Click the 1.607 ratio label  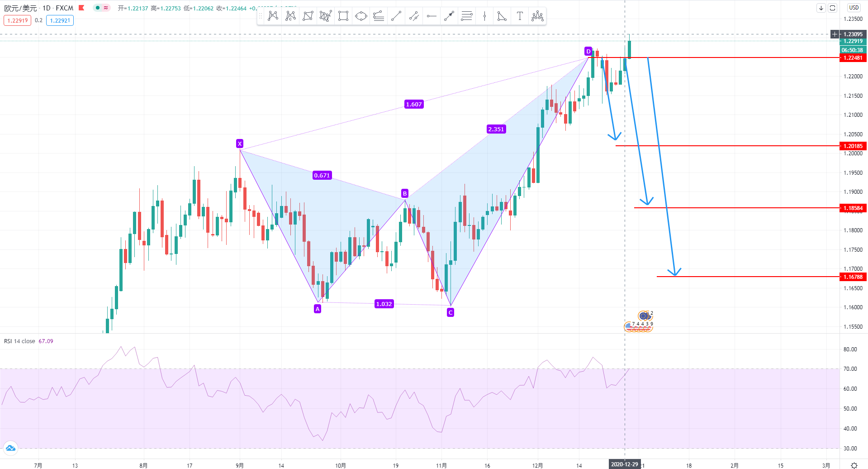click(x=414, y=104)
